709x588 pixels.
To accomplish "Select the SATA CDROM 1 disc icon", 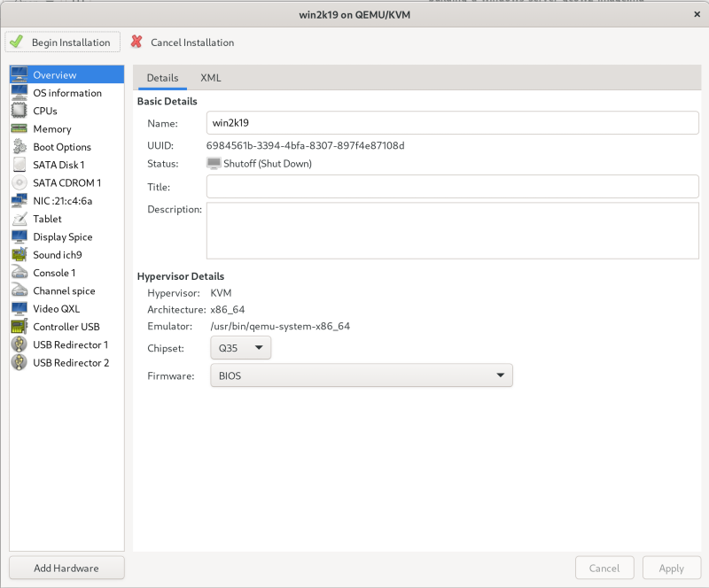I will pos(19,182).
